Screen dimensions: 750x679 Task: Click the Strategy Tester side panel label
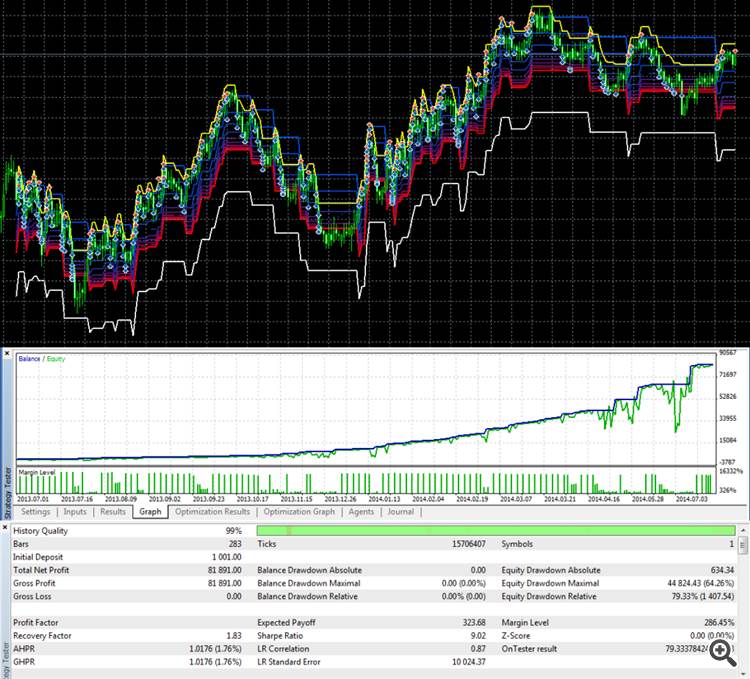(7, 493)
